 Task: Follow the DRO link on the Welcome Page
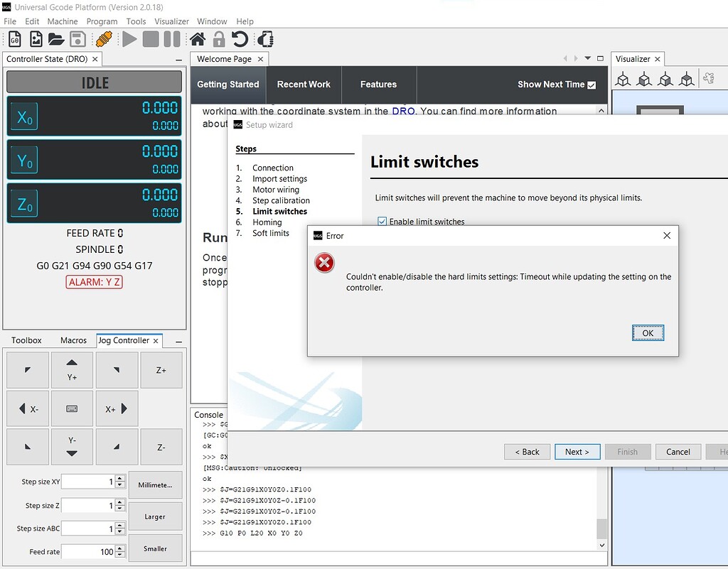pos(403,112)
